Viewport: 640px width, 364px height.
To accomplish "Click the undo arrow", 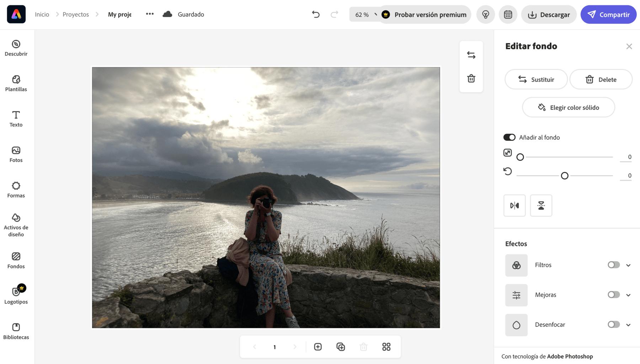I will [x=316, y=14].
